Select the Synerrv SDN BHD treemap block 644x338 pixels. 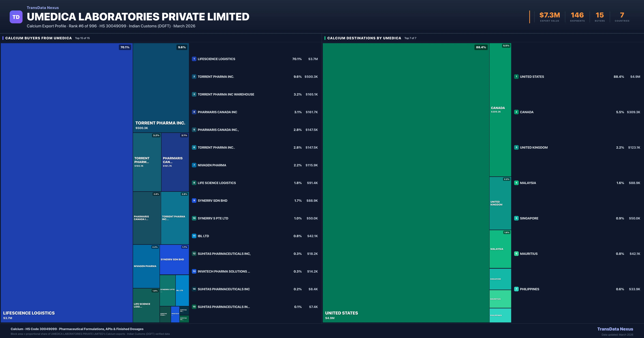tap(174, 259)
